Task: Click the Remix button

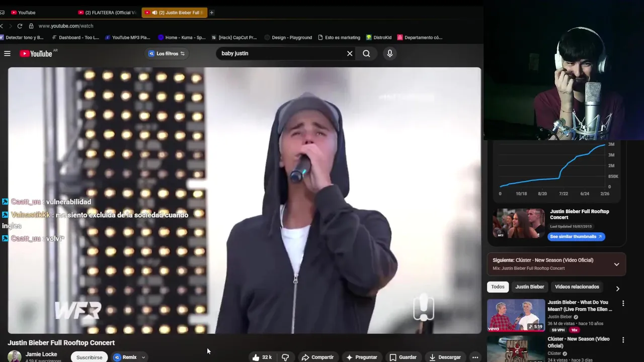Action: 125,357
